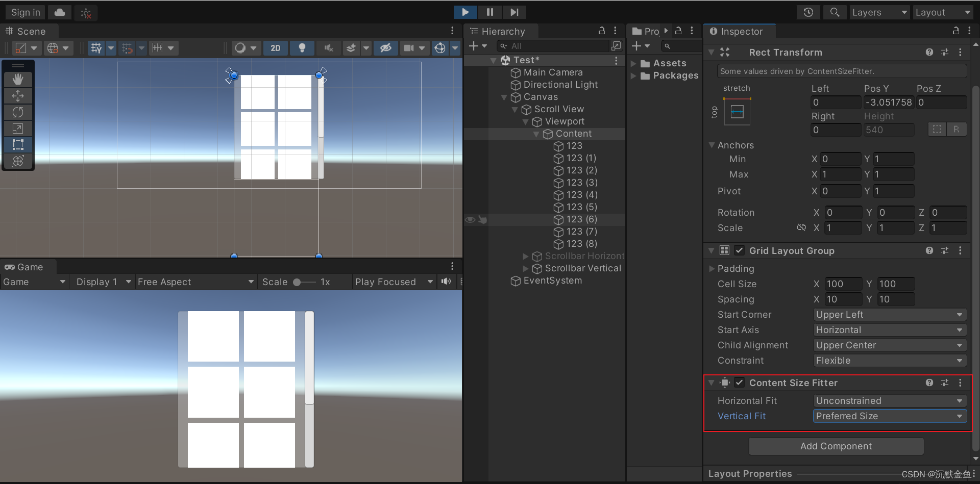The height and width of the screenshot is (484, 980).
Task: Select the Scale tool
Action: (x=18, y=128)
